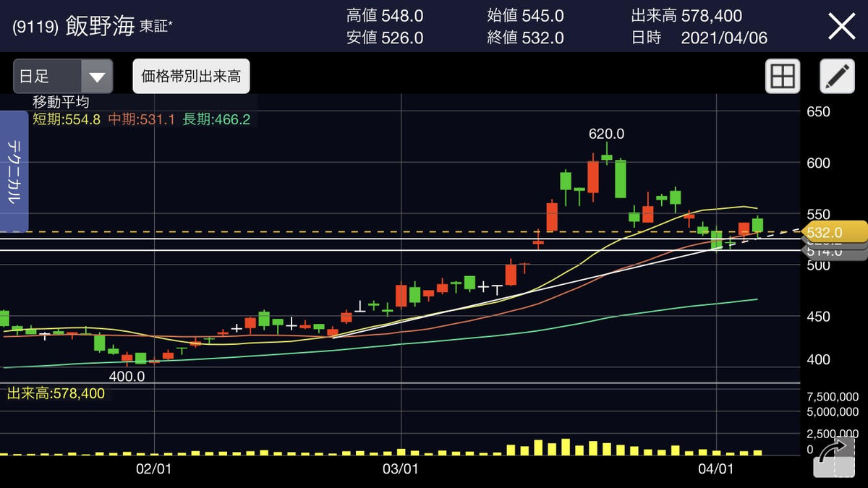
Task: Tap the 短期:554.8 moving average label
Action: (x=67, y=119)
